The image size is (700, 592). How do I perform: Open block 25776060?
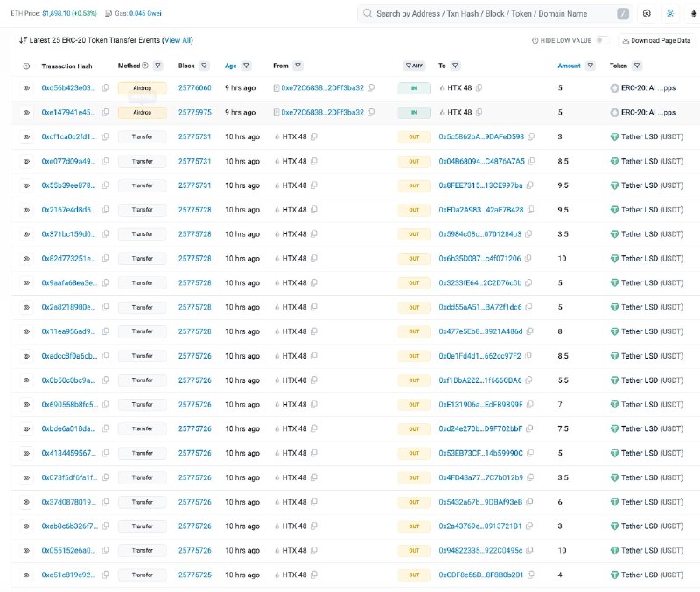pyautogui.click(x=194, y=88)
